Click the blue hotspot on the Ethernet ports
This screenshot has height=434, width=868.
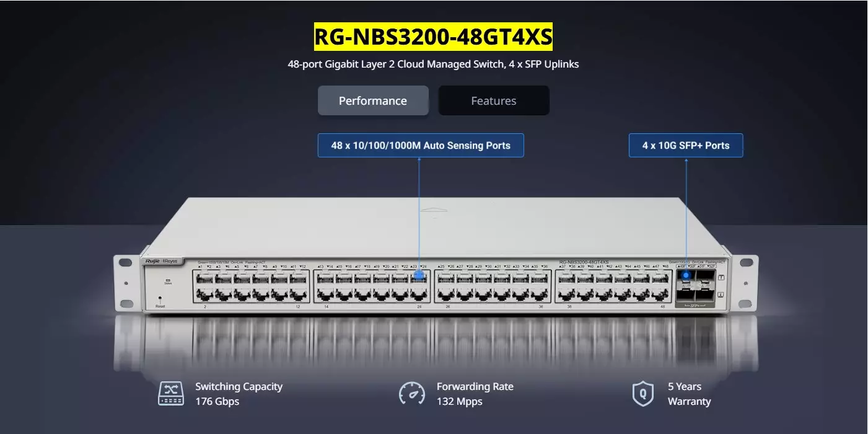pyautogui.click(x=419, y=275)
